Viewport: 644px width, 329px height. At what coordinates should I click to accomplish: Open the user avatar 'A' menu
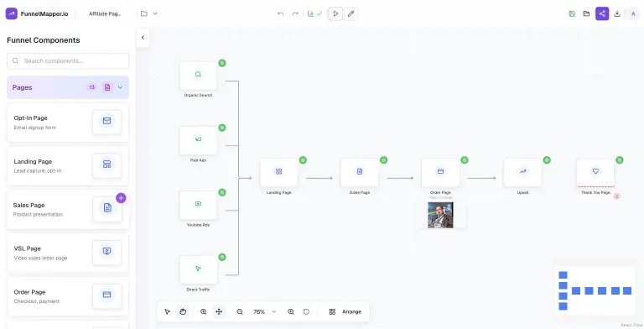click(x=633, y=13)
